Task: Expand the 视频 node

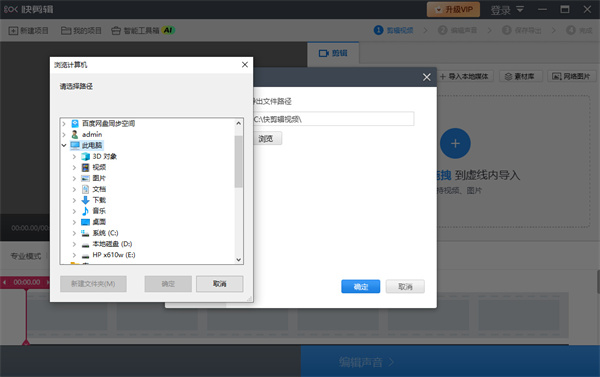Action: pos(74,167)
